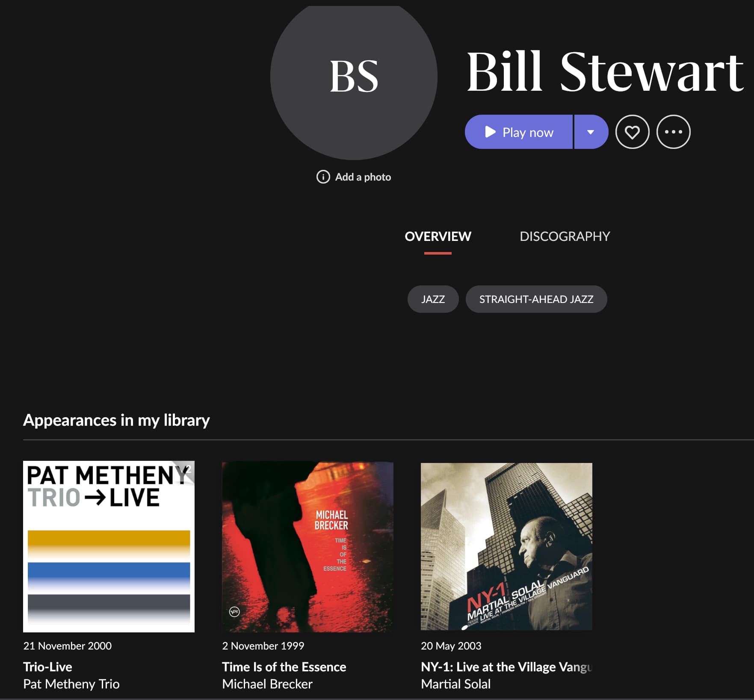Click the 2 November 1999 release date
The image size is (754, 700).
coord(263,646)
